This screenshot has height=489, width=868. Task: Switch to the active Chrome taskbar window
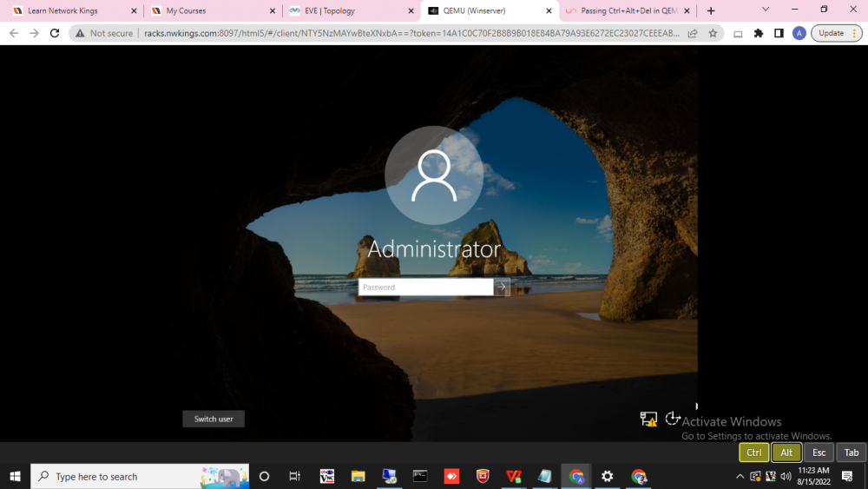pos(576,476)
